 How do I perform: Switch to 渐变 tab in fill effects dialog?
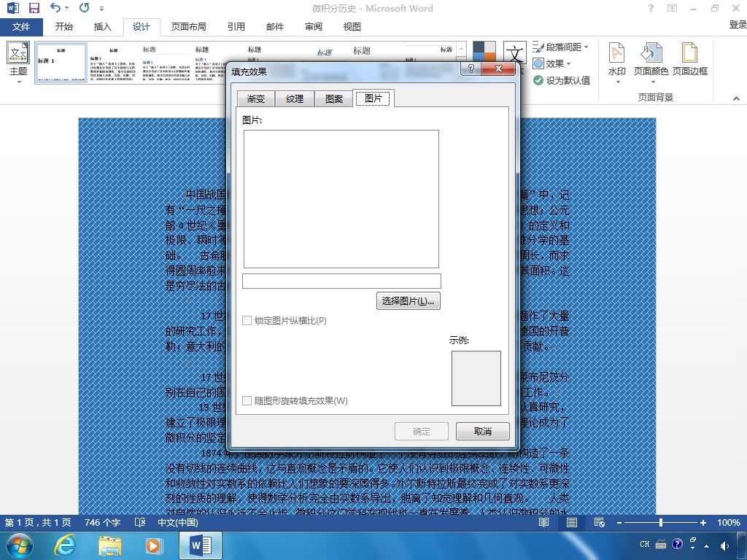click(256, 98)
